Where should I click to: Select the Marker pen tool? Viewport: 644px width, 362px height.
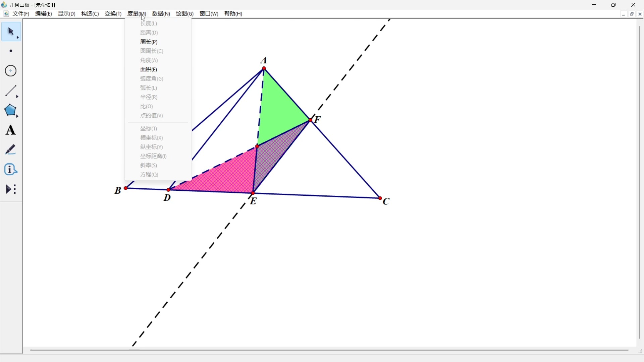pos(11,149)
